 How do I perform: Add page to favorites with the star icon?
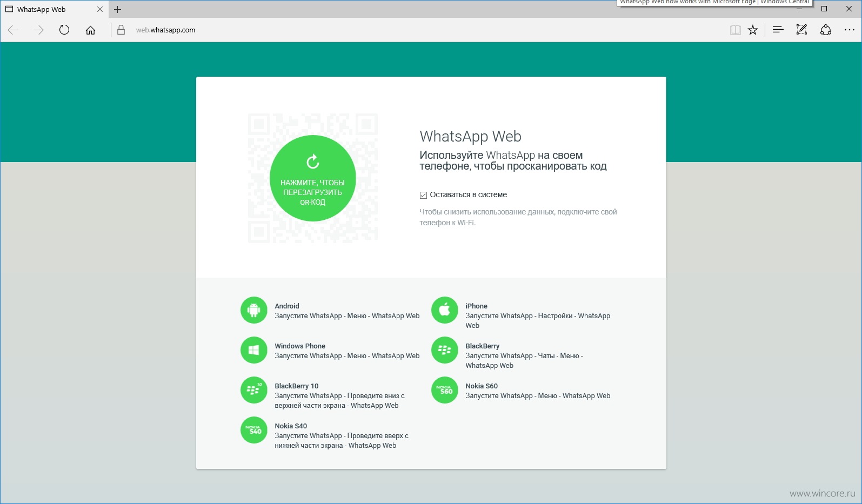click(x=753, y=30)
